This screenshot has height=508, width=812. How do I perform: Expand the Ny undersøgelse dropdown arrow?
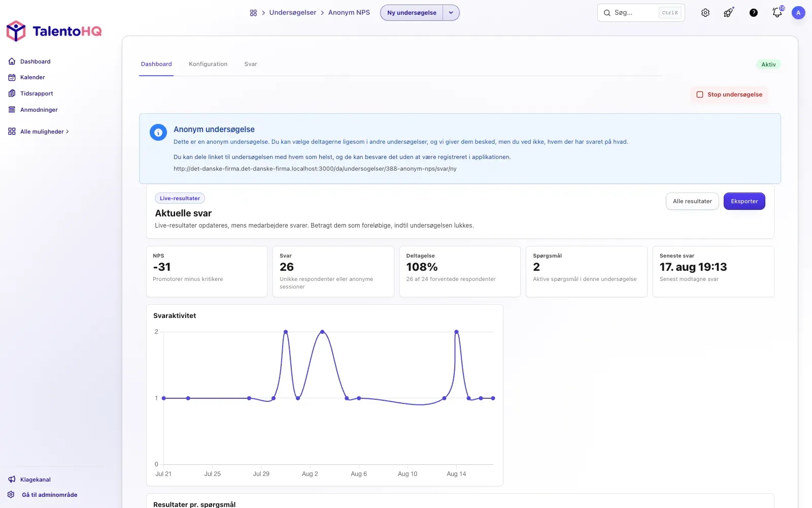(x=451, y=13)
